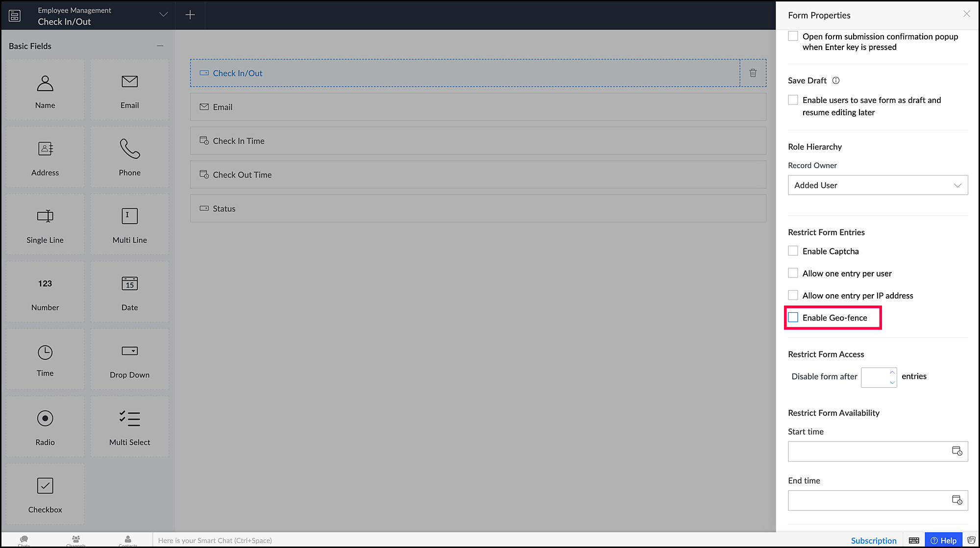Select the Address field icon
Screen dimensions: 980x548
pos(45,149)
